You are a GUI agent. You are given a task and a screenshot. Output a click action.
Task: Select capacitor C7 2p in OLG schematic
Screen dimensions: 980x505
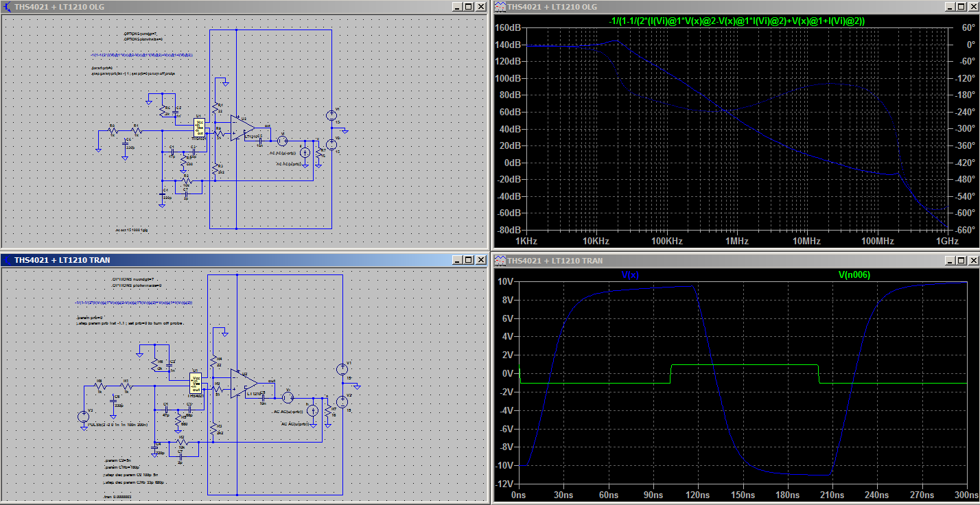coord(186,193)
